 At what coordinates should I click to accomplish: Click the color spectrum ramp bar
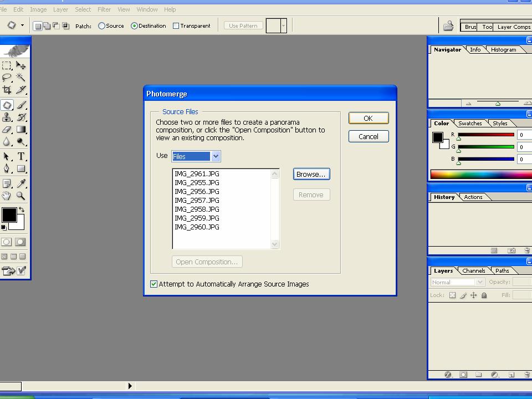click(x=480, y=175)
